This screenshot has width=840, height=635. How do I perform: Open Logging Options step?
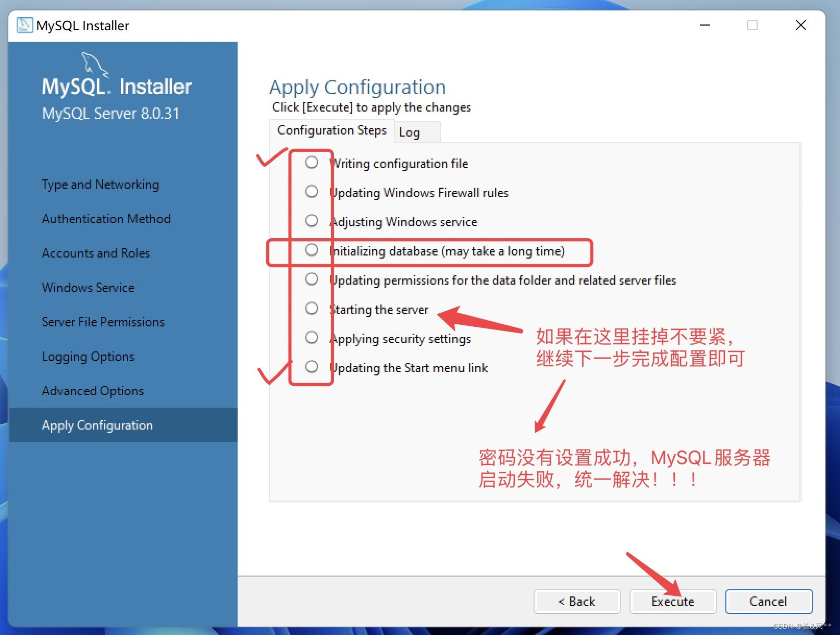point(88,357)
